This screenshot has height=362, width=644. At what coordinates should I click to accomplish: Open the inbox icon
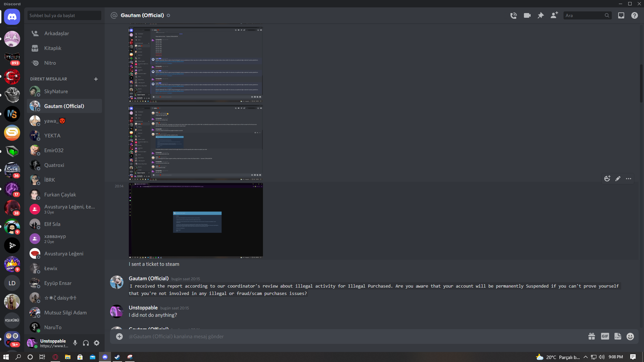621,15
